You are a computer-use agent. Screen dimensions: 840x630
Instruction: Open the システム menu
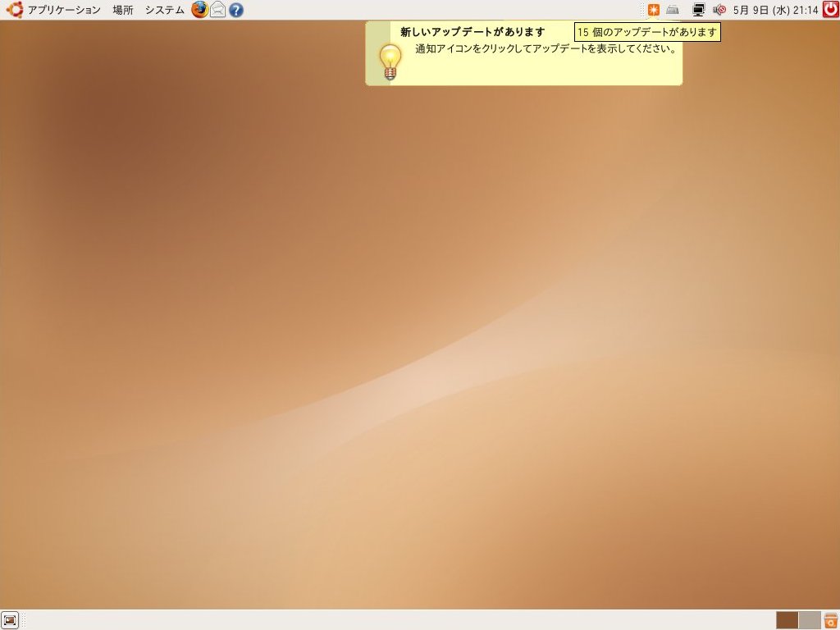pyautogui.click(x=164, y=10)
